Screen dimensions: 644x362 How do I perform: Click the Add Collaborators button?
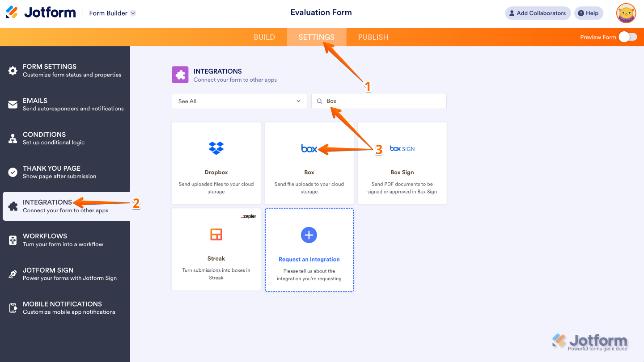point(538,13)
